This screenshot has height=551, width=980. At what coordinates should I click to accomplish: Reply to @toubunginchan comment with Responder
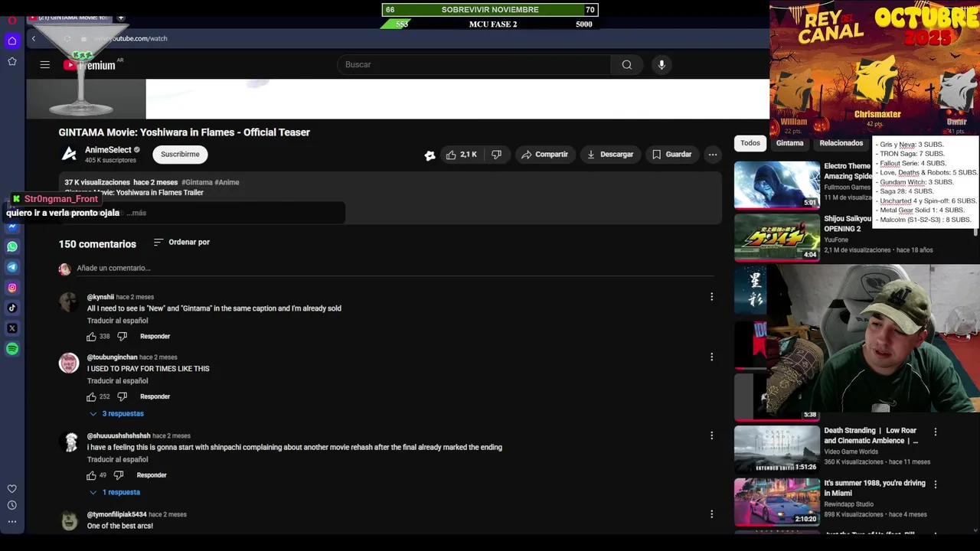coord(155,396)
